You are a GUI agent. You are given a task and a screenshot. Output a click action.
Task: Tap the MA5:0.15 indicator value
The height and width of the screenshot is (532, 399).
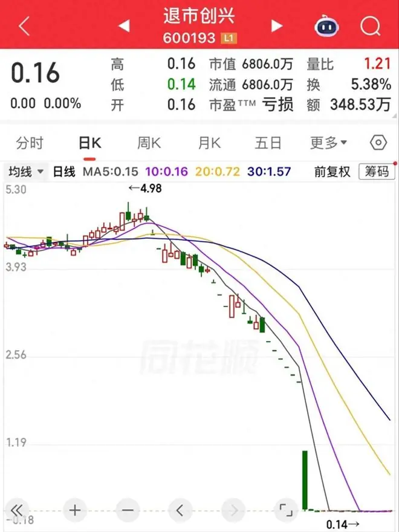tap(111, 172)
